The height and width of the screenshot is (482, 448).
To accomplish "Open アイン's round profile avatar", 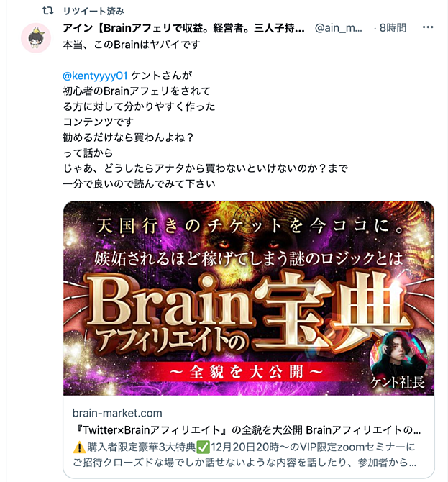I will 36,38.
